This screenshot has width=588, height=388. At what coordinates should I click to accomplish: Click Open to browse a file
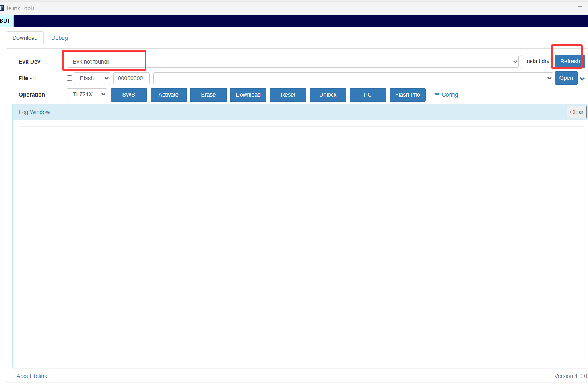click(x=566, y=78)
